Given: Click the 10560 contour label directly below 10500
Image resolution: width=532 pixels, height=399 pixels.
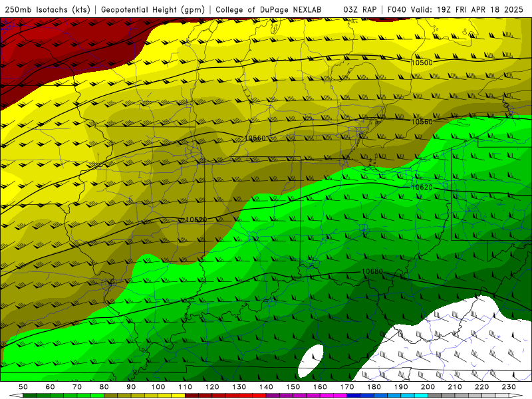Looking at the screenshot, I should pyautogui.click(x=422, y=122).
